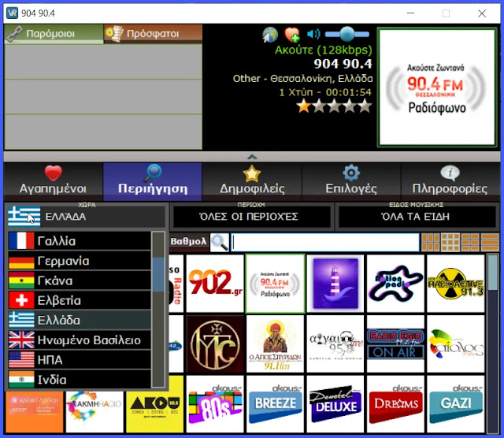Select Γκάνα in the country list

79,280
